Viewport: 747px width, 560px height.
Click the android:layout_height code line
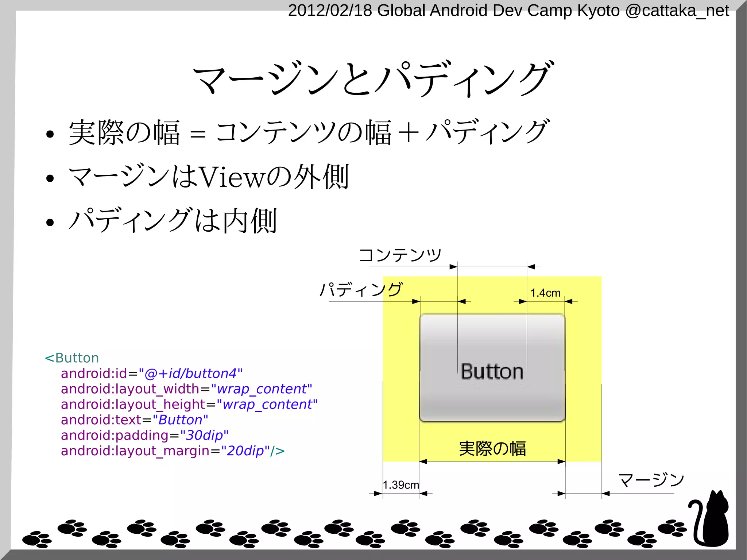(x=189, y=405)
